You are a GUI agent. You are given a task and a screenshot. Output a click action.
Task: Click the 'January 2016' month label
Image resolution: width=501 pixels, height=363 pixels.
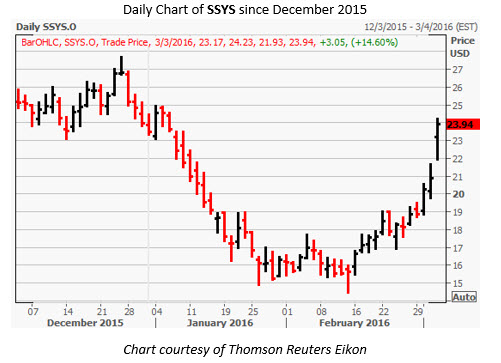click(x=220, y=323)
